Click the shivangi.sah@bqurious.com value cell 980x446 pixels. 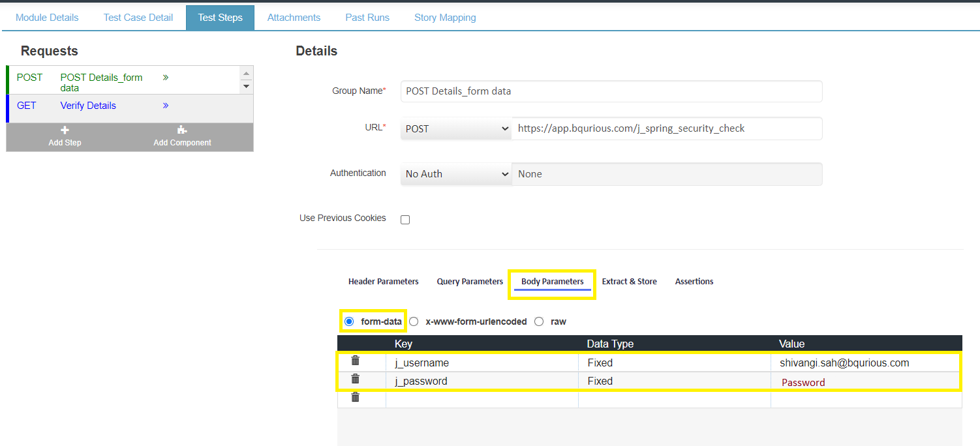(x=865, y=363)
